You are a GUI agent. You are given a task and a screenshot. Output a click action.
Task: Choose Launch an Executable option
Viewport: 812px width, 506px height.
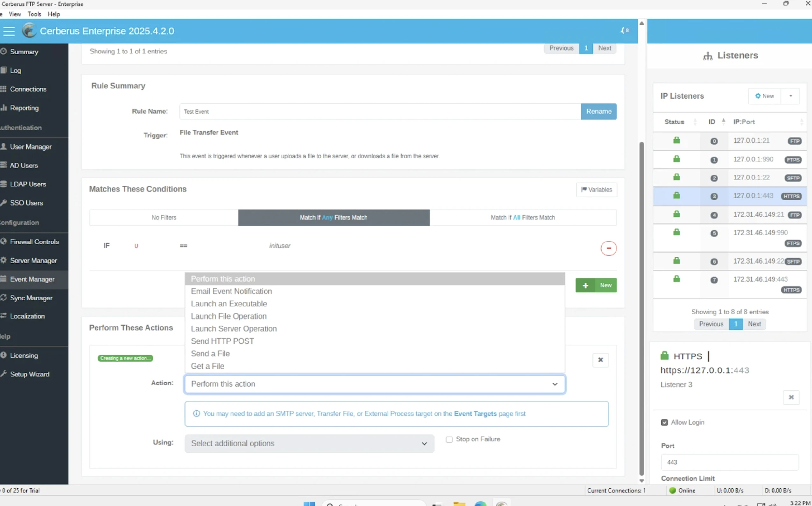click(375, 304)
